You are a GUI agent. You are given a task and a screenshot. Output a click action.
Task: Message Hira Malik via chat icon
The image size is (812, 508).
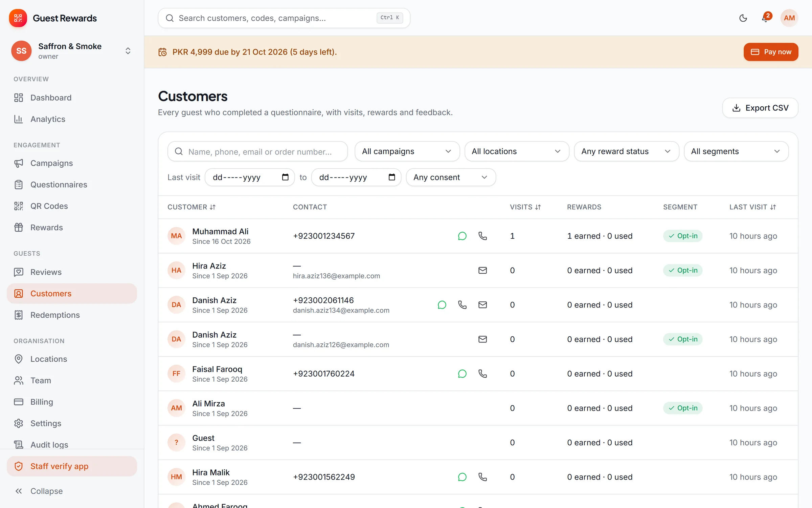[462, 477]
